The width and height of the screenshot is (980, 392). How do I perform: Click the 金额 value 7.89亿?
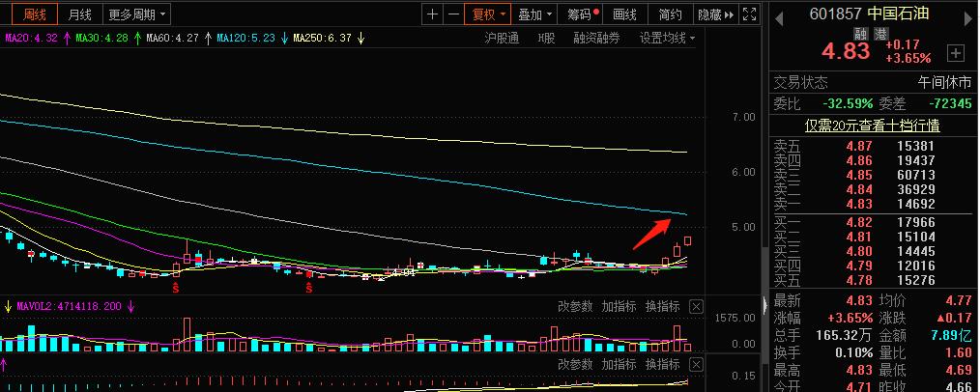point(951,335)
